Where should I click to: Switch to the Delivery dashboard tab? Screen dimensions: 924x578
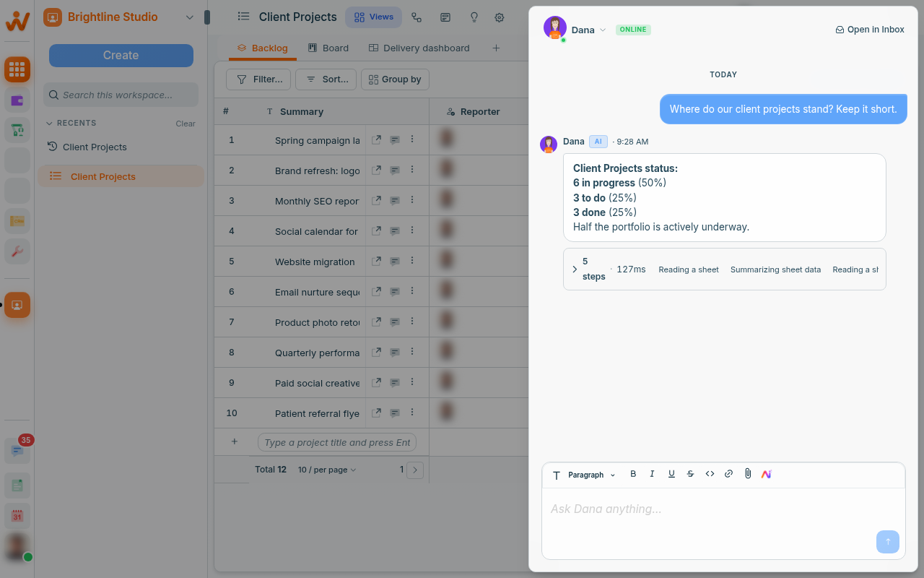click(x=419, y=48)
